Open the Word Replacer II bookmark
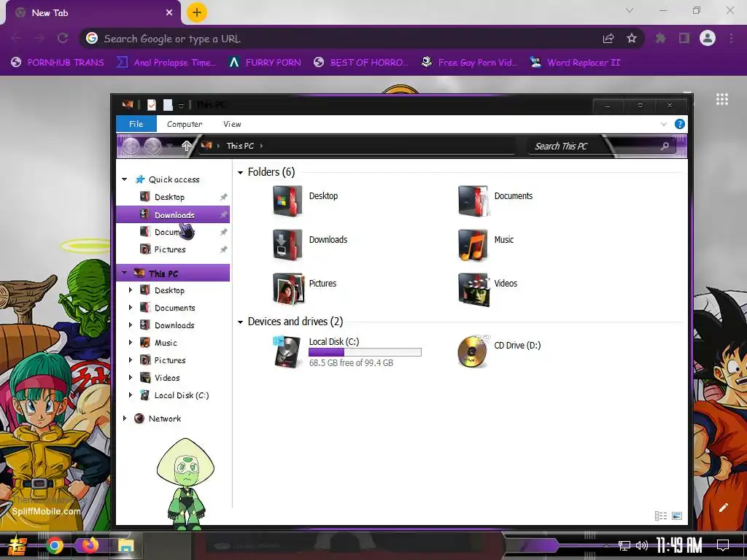The width and height of the screenshot is (747, 560). [x=576, y=63]
